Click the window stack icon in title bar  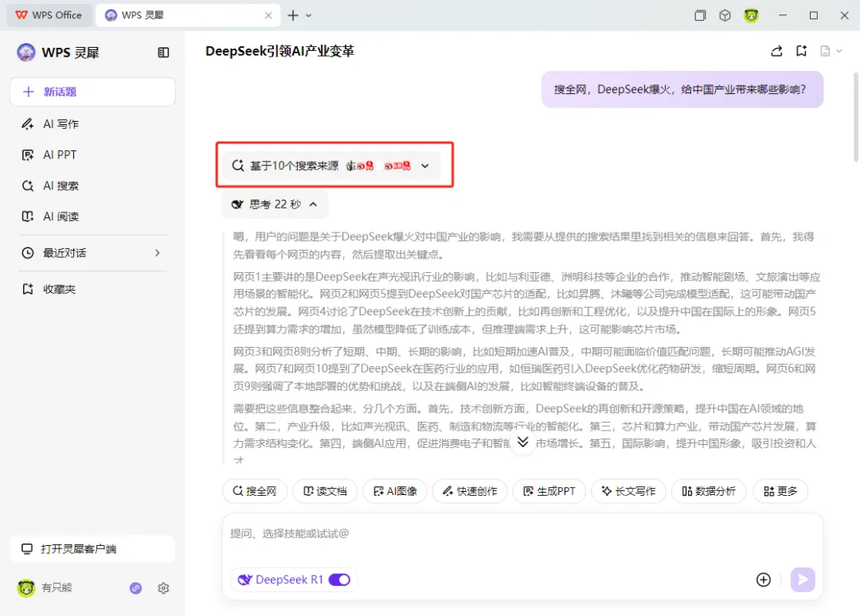(700, 15)
